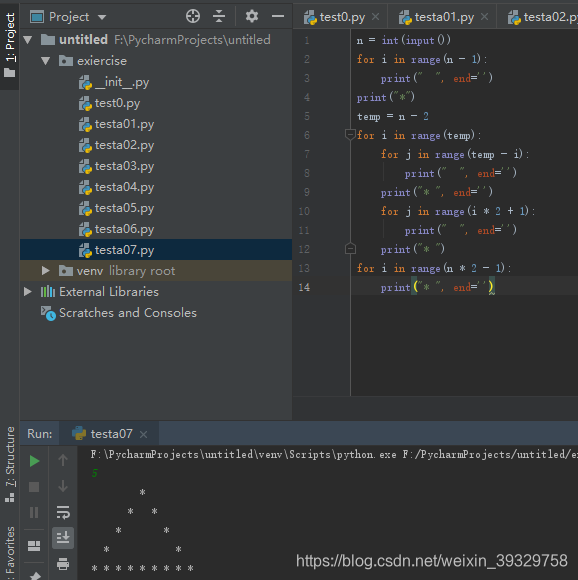Viewport: 578px width, 580px height.
Task: Close the testa07 run tab
Action: point(143,434)
